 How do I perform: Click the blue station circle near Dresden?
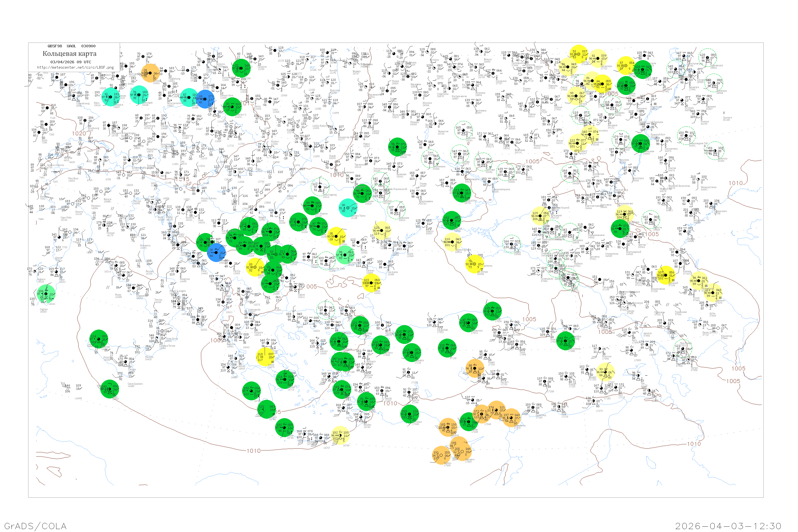point(206,99)
